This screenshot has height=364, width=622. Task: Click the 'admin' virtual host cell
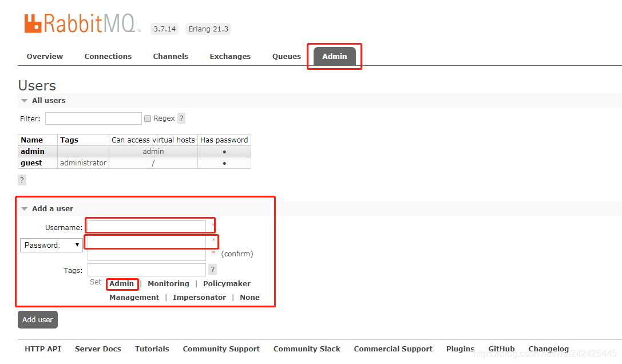tap(153, 151)
